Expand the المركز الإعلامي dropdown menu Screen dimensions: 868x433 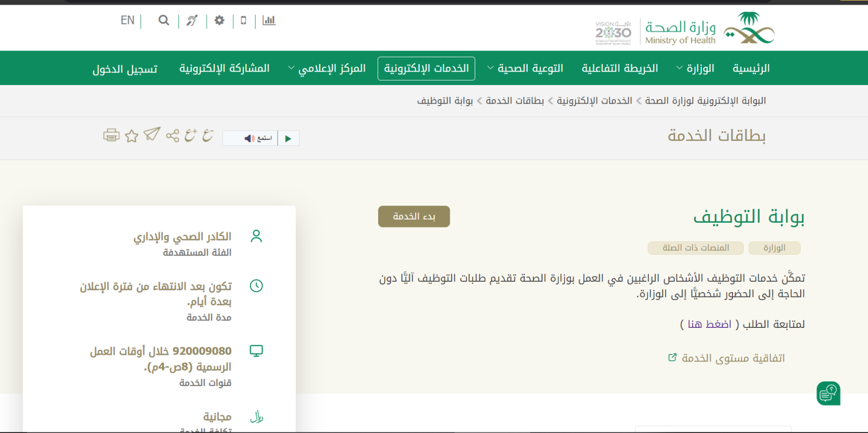tap(327, 68)
